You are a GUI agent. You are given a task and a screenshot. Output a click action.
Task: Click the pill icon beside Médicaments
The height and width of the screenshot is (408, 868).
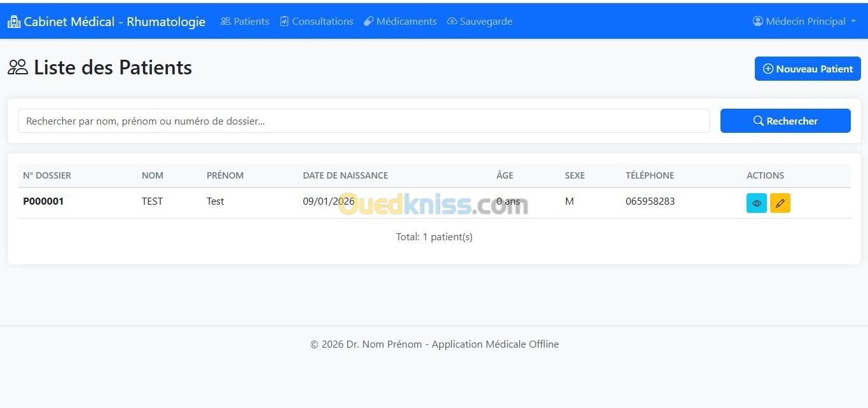click(x=368, y=21)
